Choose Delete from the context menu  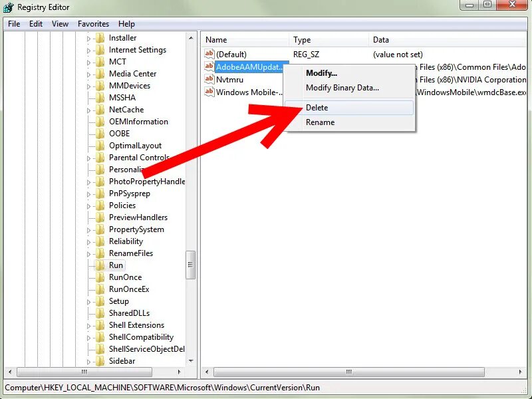click(349, 108)
